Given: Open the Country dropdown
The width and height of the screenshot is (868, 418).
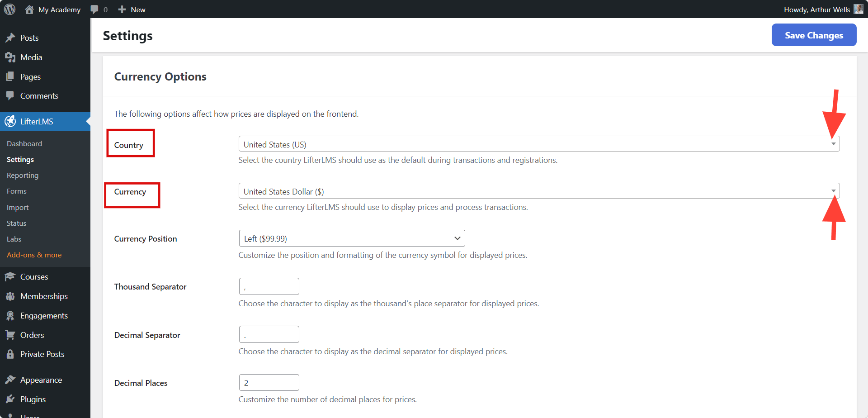Looking at the screenshot, I should point(539,144).
